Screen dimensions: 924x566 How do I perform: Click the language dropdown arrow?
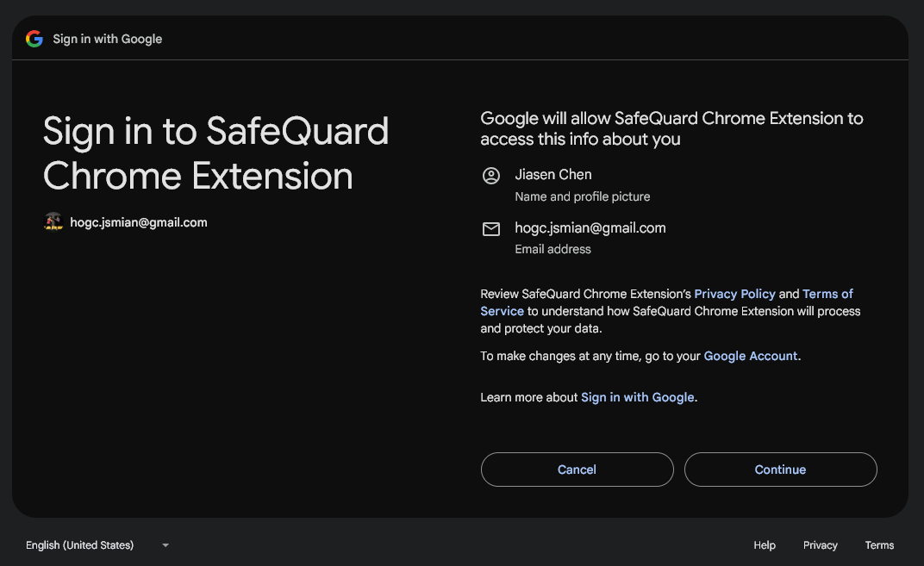point(165,545)
